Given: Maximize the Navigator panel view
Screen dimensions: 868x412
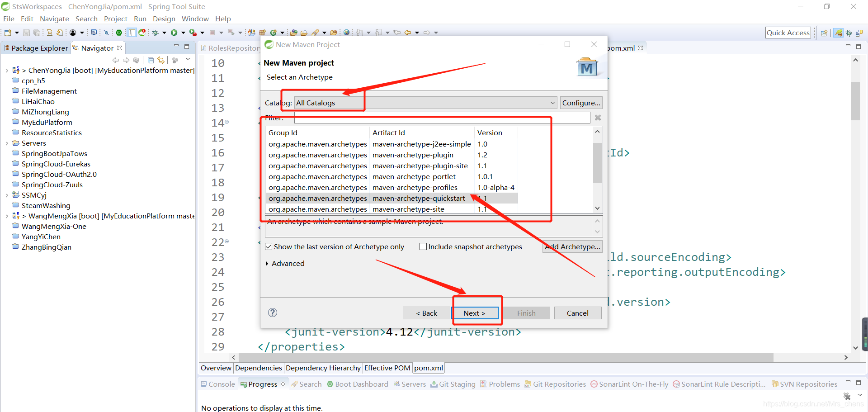Looking at the screenshot, I should point(187,46).
